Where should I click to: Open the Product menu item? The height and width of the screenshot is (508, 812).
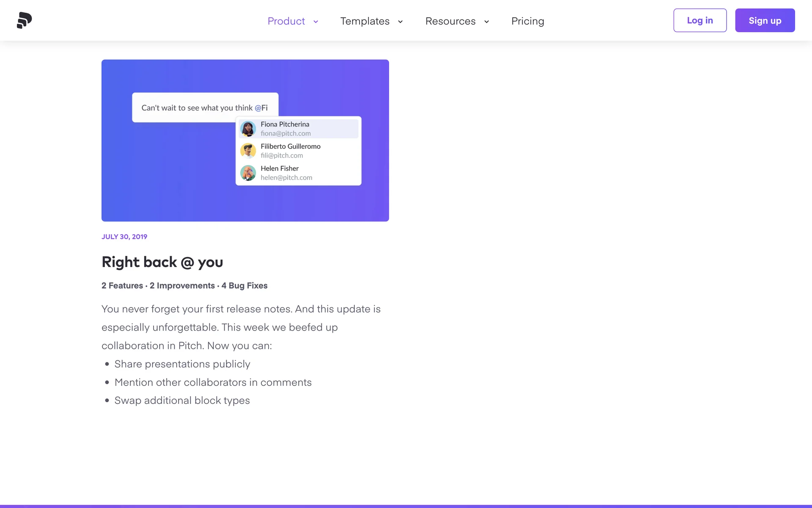tap(286, 21)
